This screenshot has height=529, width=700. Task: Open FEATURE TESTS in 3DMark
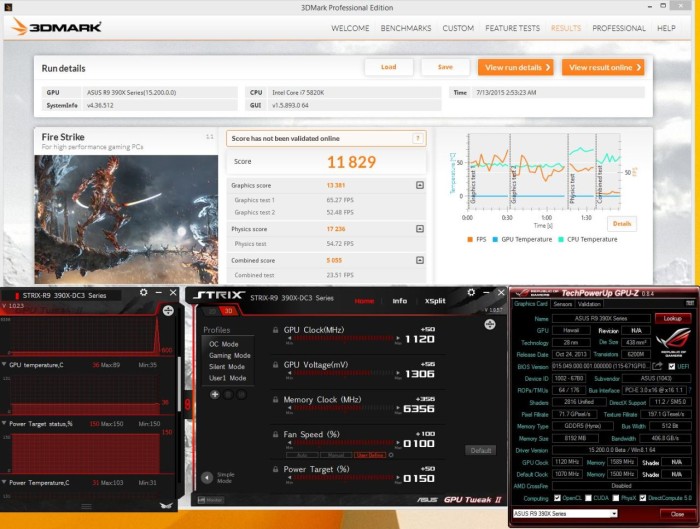coord(512,28)
